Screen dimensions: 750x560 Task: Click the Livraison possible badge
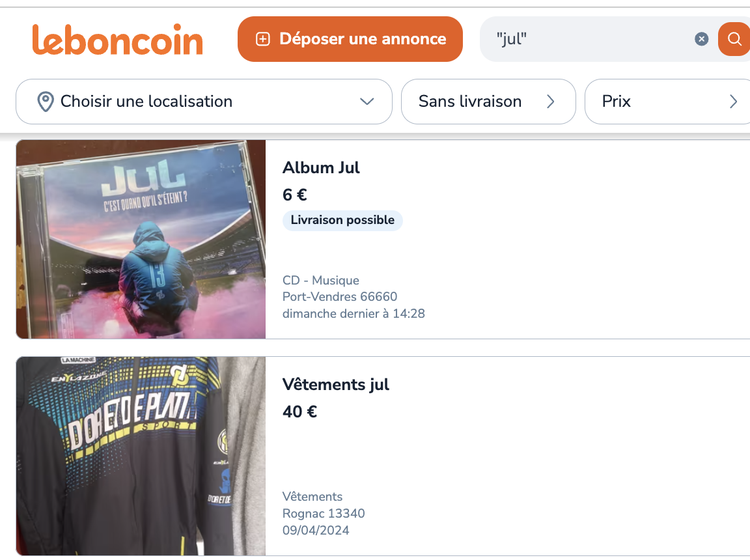coord(342,220)
